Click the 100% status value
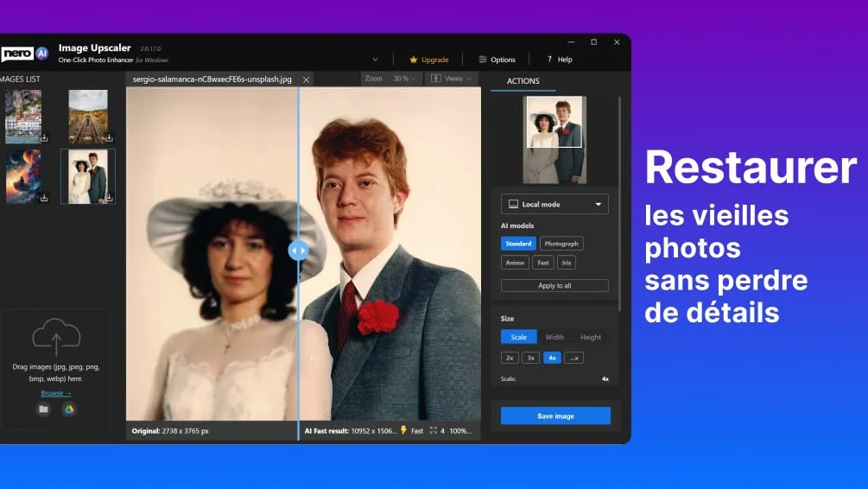The width and height of the screenshot is (868, 489). click(459, 431)
